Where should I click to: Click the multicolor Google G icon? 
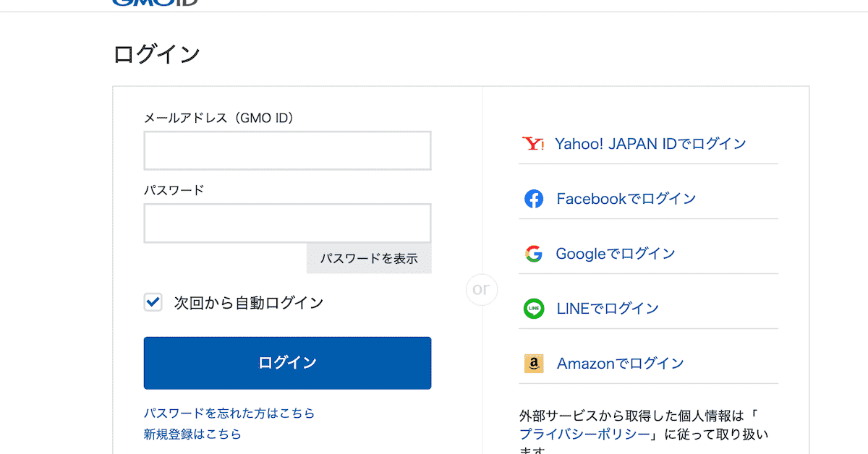tap(534, 254)
